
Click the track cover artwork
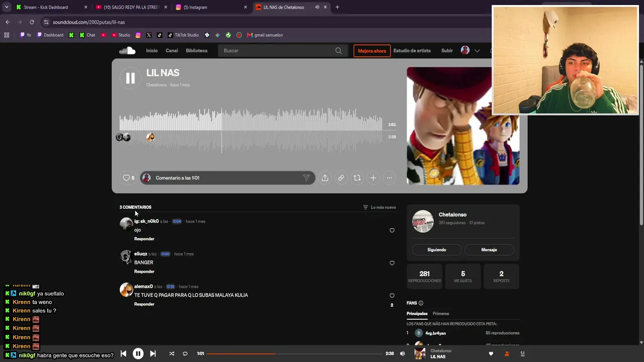coord(463,126)
